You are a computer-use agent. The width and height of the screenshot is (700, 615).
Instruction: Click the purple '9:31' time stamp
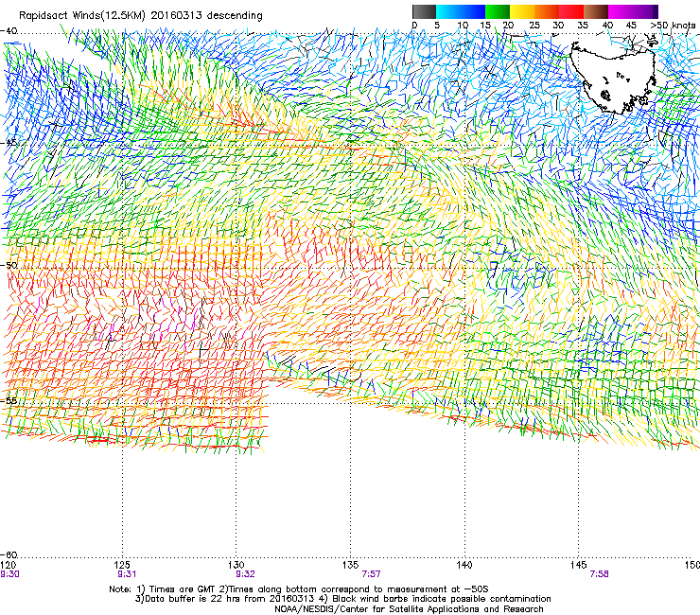pos(127,574)
